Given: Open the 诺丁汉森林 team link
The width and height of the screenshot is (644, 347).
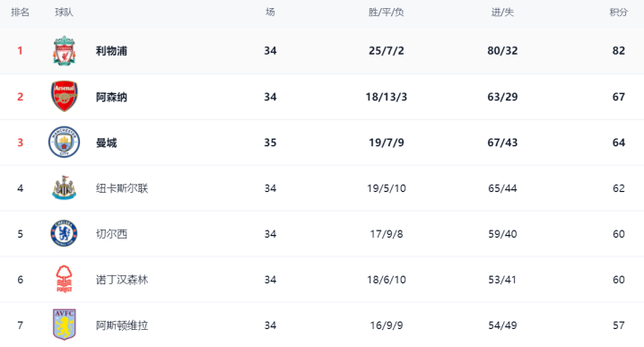Looking at the screenshot, I should click(122, 280).
